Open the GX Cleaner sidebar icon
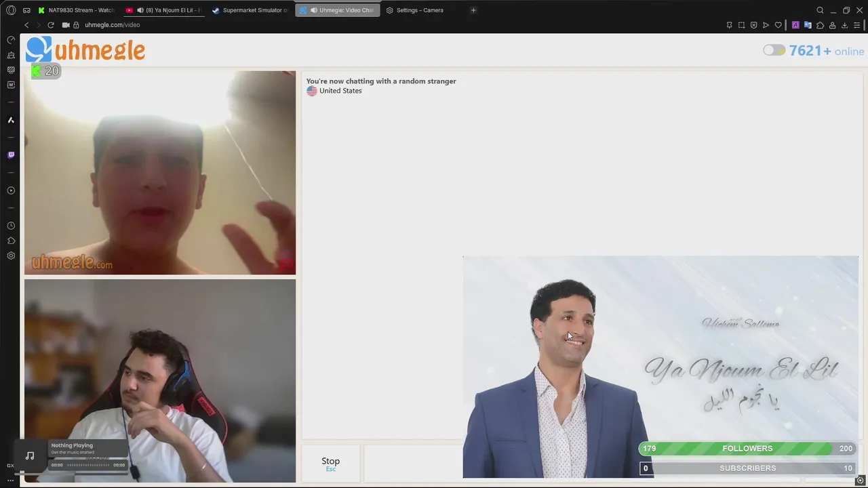Viewport: 868px width, 488px height. pos(11,55)
